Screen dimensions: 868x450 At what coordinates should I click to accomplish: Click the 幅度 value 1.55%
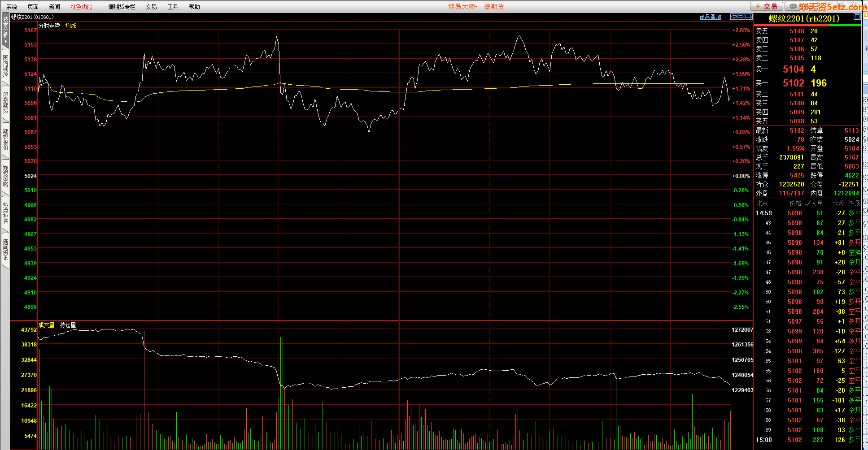click(x=795, y=148)
